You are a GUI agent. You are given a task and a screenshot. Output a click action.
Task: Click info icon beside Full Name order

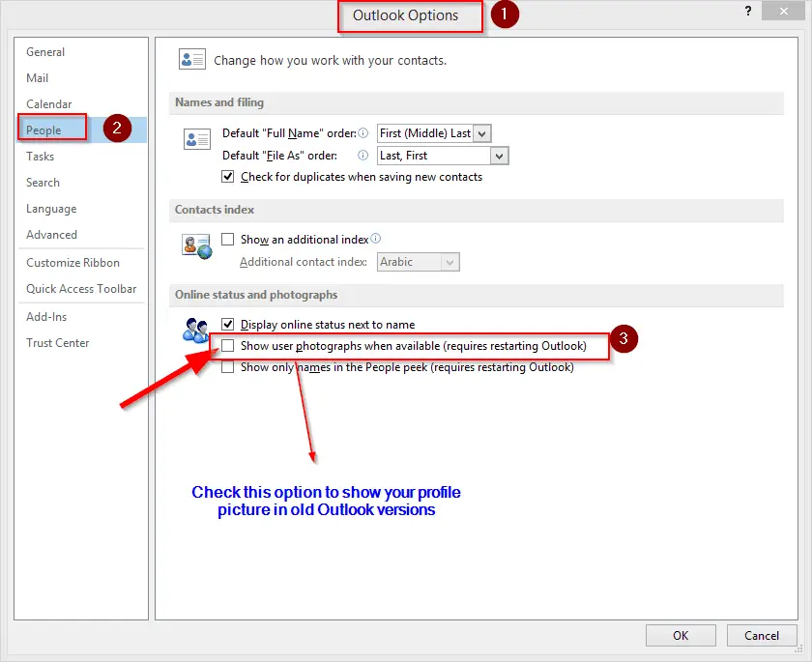pyautogui.click(x=363, y=133)
